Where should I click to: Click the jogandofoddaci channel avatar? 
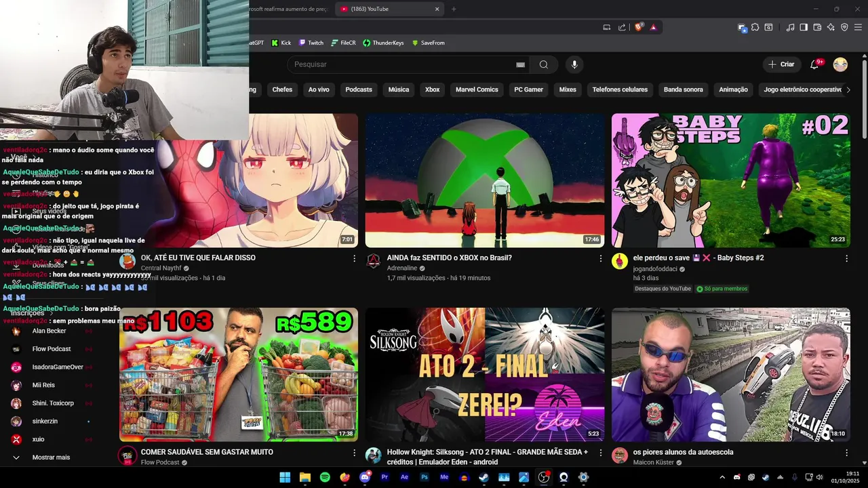coord(620,261)
